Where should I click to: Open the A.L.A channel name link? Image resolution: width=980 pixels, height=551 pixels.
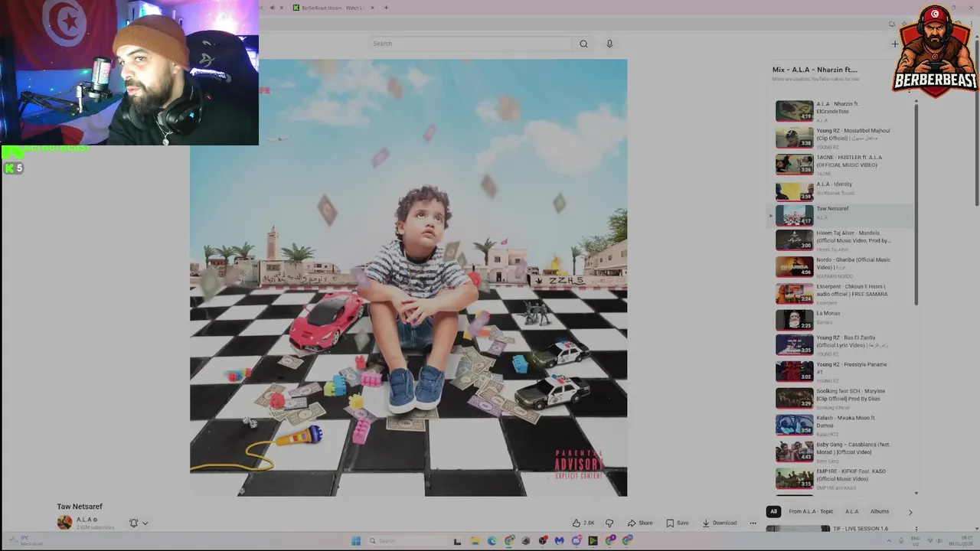tap(84, 520)
